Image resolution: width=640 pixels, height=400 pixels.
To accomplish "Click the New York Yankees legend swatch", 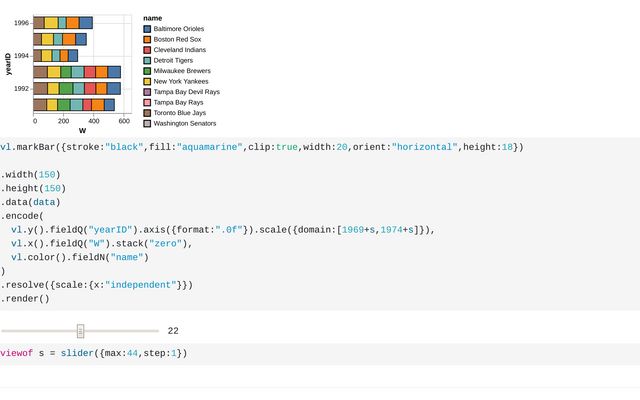I will (x=147, y=81).
